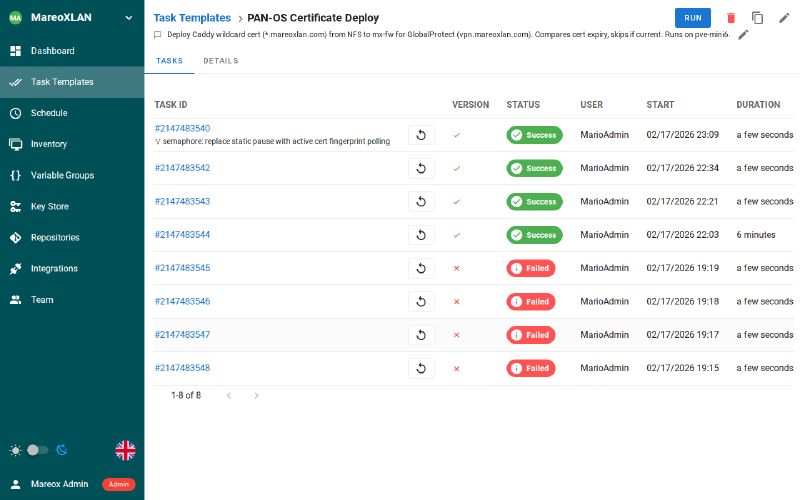The width and height of the screenshot is (800, 500).
Task: Rerun task #2147483543 with the replay icon
Action: point(421,202)
